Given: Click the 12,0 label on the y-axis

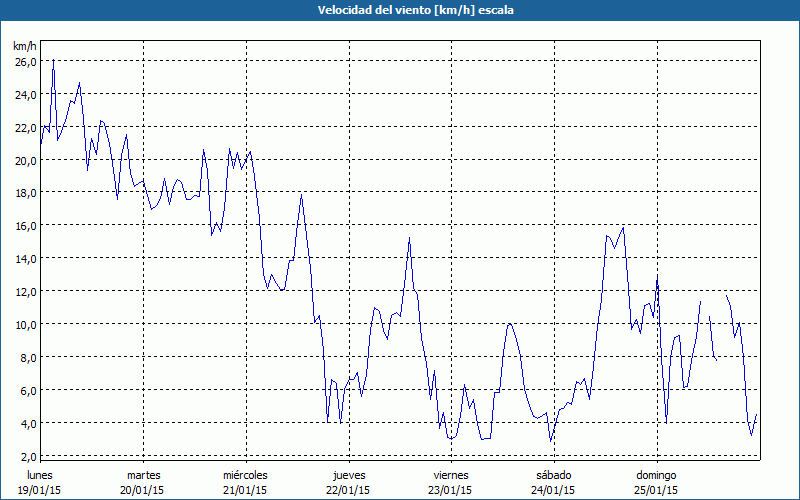Looking at the screenshot, I should pos(25,292).
